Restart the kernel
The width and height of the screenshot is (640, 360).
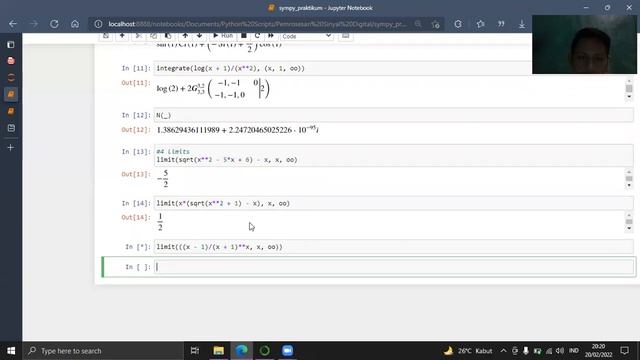(257, 36)
